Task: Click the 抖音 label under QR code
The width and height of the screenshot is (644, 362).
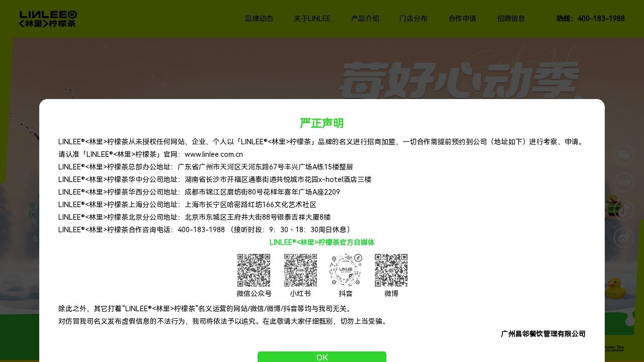Action: 346,294
